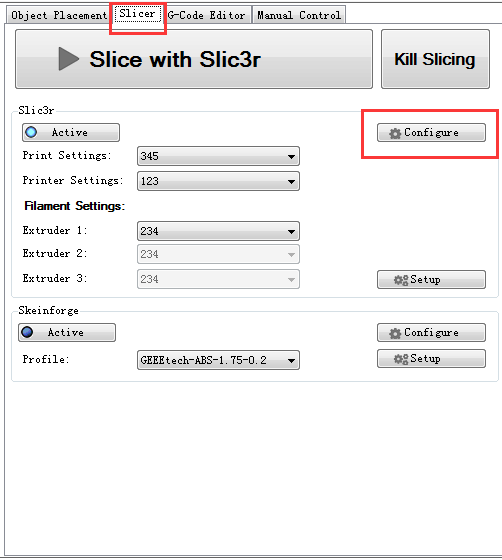Select the Slicer tab

(137, 14)
